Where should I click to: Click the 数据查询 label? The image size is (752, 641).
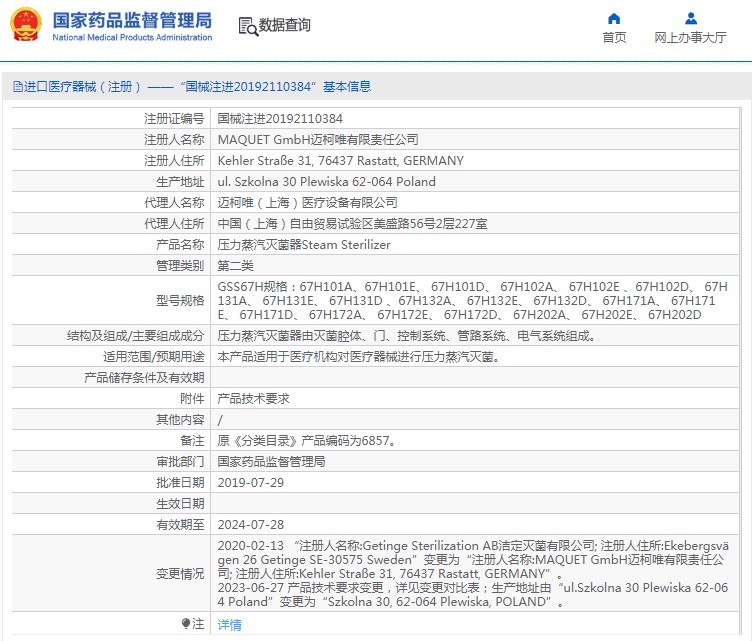coord(284,25)
